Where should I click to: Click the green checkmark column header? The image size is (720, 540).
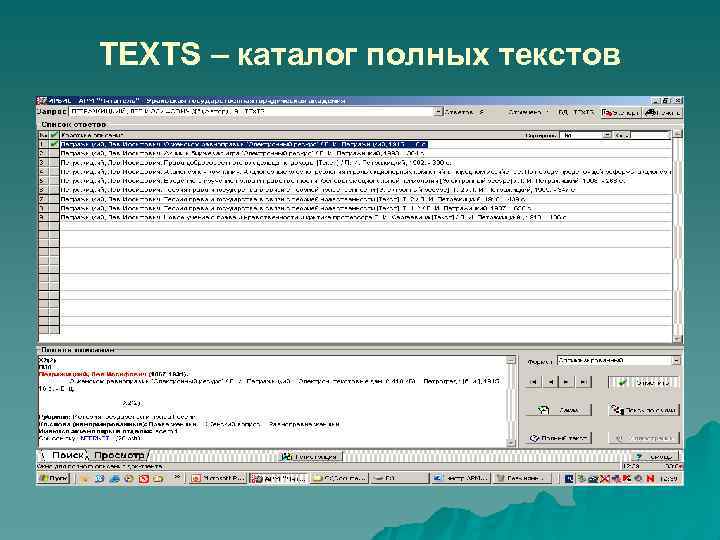(54, 135)
